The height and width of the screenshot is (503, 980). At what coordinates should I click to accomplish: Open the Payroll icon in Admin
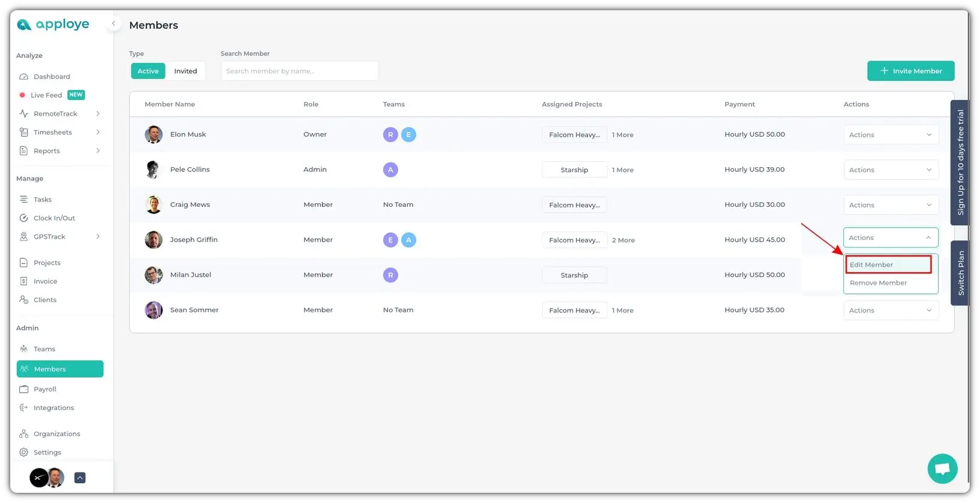click(24, 389)
